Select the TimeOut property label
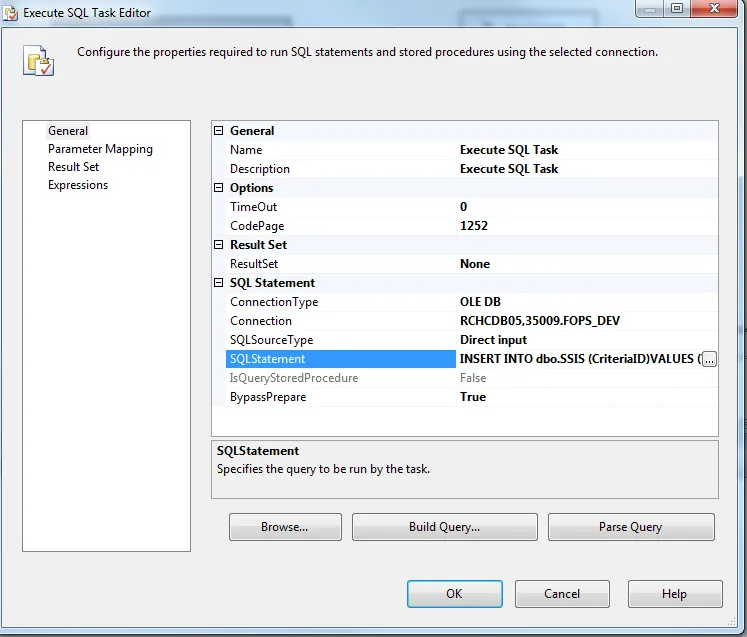This screenshot has width=747, height=637. (253, 207)
